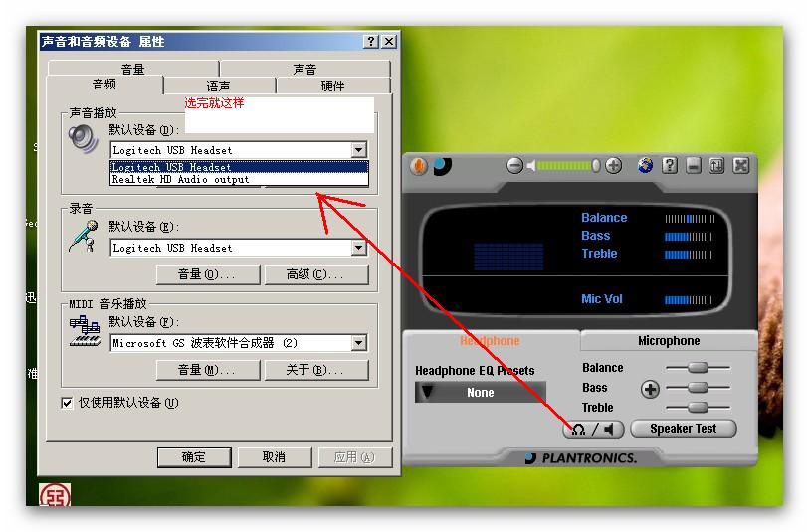Click the 高级(C) advanced button
Screen dimensions: 809x532
316,274
